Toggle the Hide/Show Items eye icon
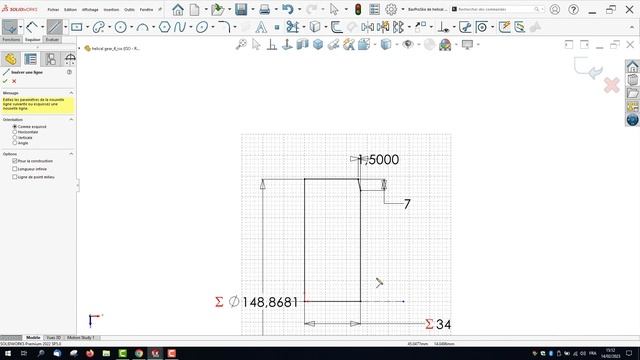Image resolution: width=640 pixels, height=360 pixels. click(x=407, y=44)
